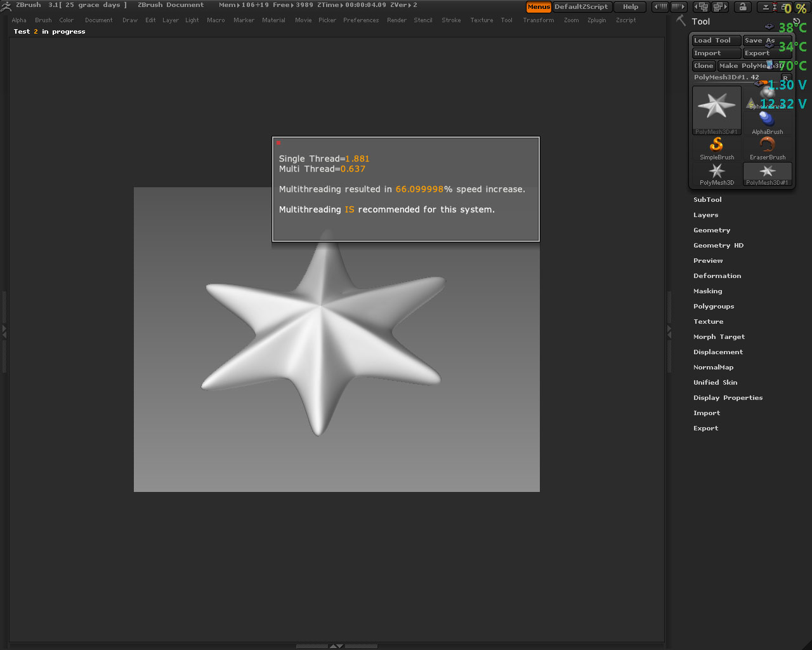Expand the SubTool section
Viewport: 812px width, 650px height.
[x=707, y=199]
